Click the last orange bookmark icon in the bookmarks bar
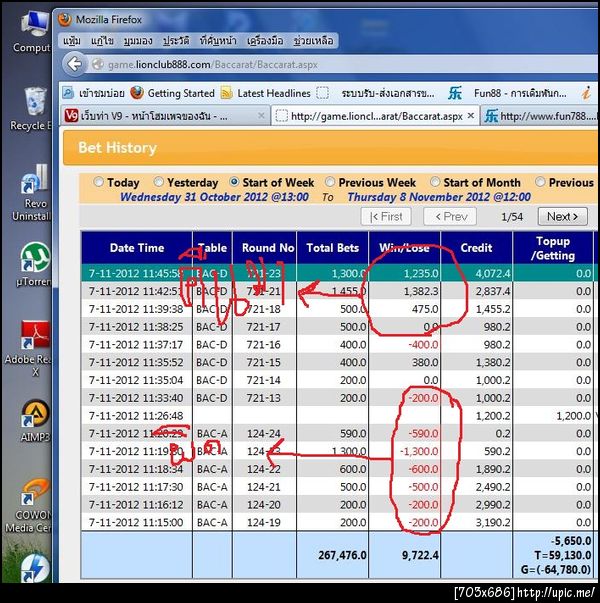Screen dimensions: 600x603 tap(586, 93)
